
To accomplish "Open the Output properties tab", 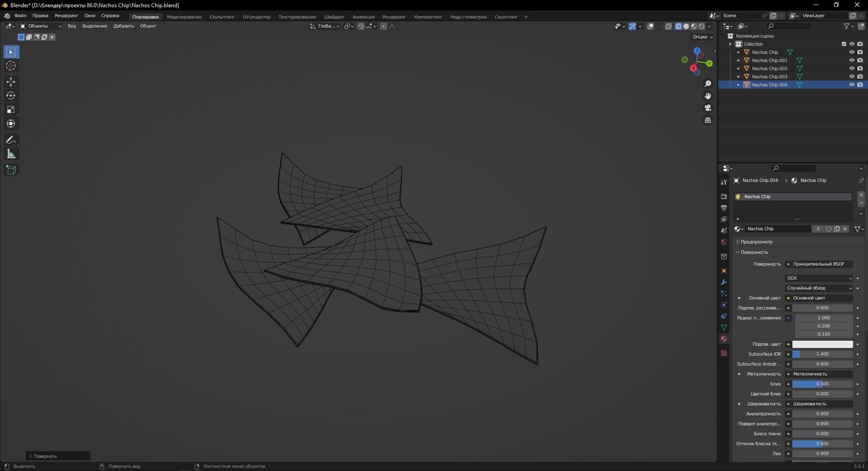I will click(x=724, y=208).
